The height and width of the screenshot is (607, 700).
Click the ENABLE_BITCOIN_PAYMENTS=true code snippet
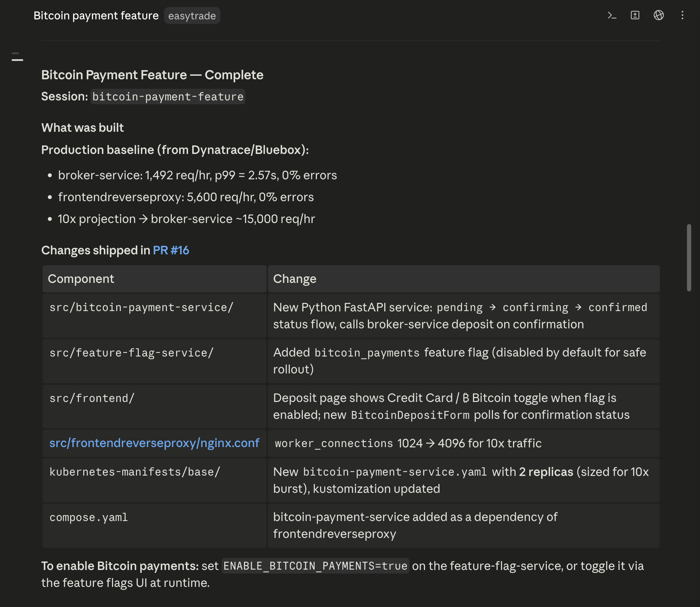coord(315,566)
